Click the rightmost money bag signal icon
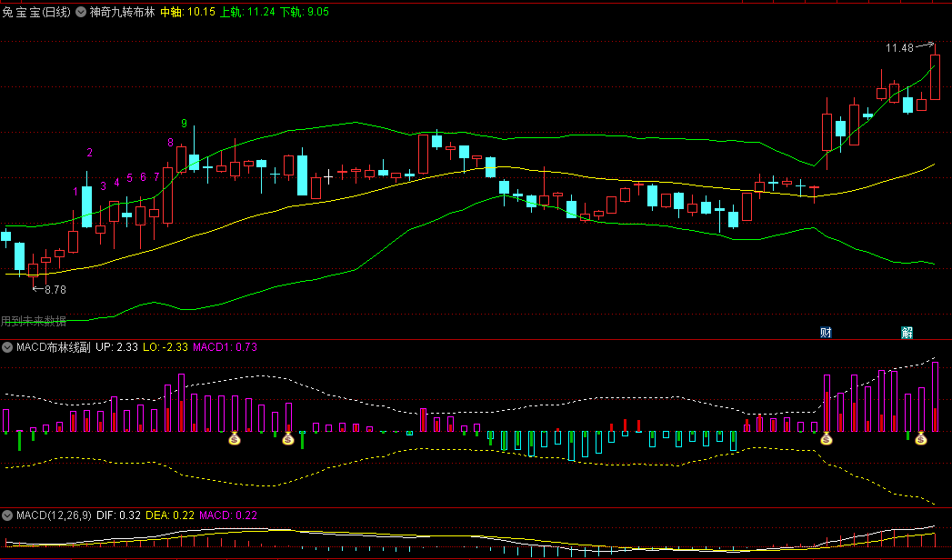952x560 pixels. [921, 438]
